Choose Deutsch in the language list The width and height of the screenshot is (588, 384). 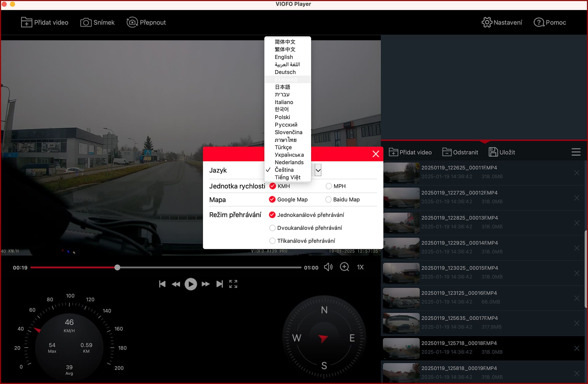[x=285, y=72]
